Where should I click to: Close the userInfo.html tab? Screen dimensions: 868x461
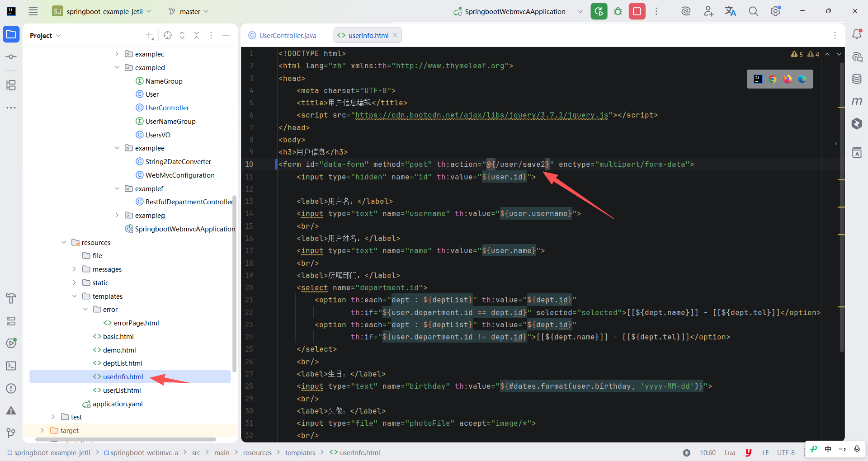(395, 35)
